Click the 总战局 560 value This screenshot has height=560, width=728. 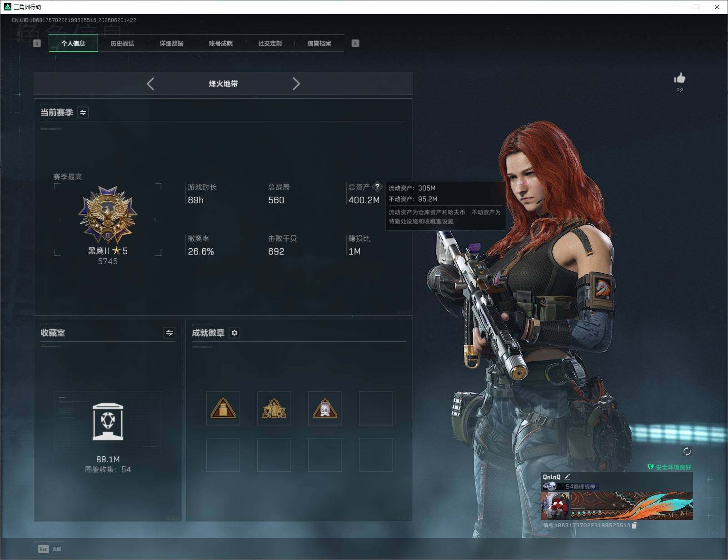coord(276,200)
